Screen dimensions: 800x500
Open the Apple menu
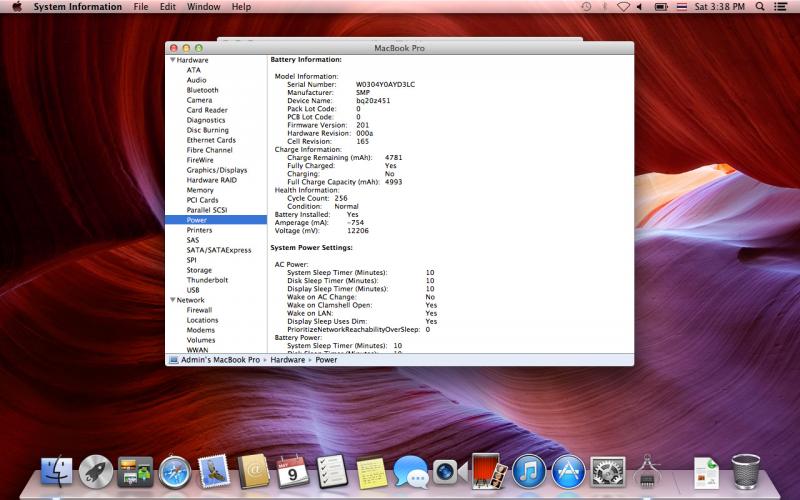[17, 7]
